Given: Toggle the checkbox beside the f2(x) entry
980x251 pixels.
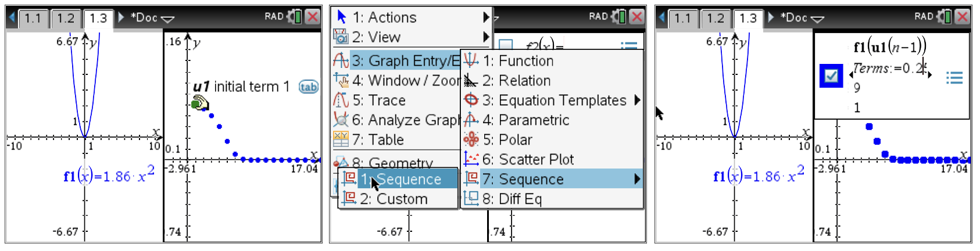Looking at the screenshot, I should (506, 45).
